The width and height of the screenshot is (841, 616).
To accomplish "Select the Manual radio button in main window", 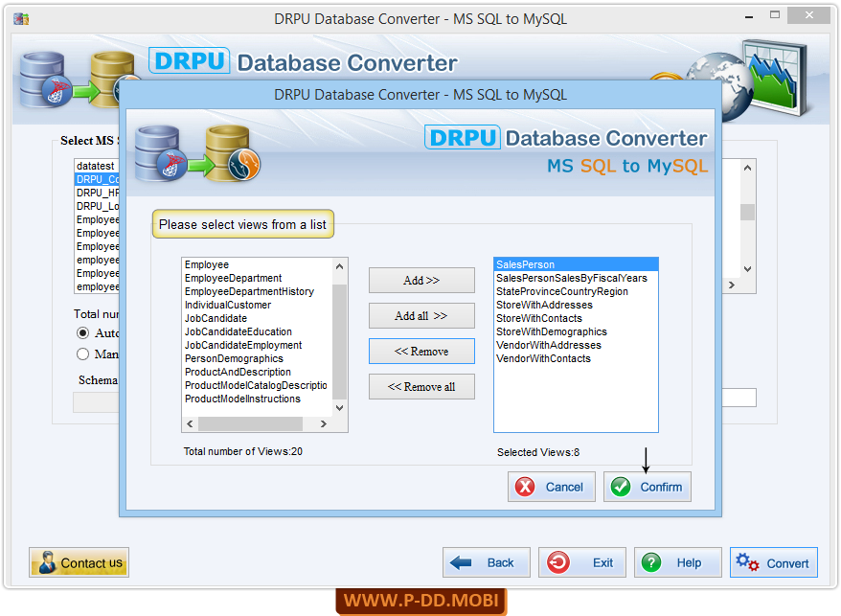I will click(82, 354).
